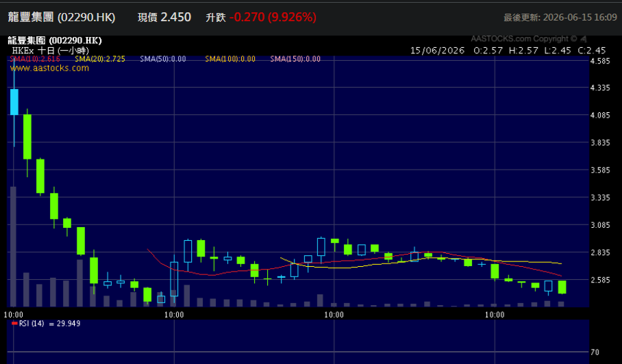Click the 4.085 price axis label
This screenshot has height=364, width=622.
(600, 115)
